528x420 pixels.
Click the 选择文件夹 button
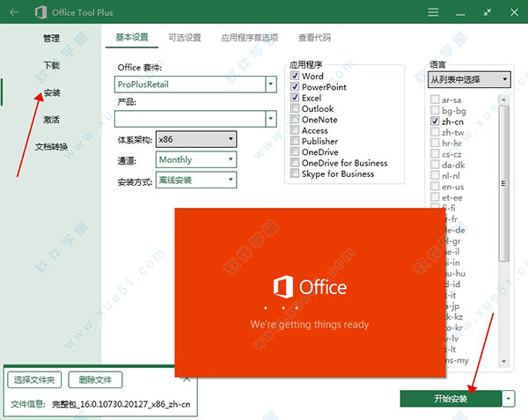pos(34,380)
